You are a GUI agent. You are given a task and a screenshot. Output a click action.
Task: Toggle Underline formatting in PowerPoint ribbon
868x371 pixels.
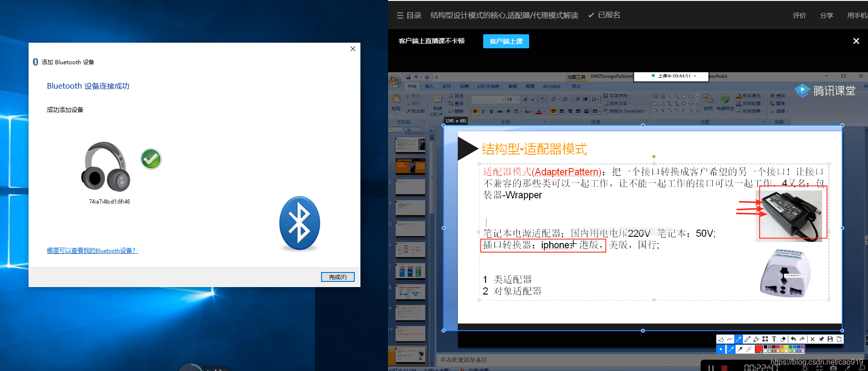tap(491, 111)
